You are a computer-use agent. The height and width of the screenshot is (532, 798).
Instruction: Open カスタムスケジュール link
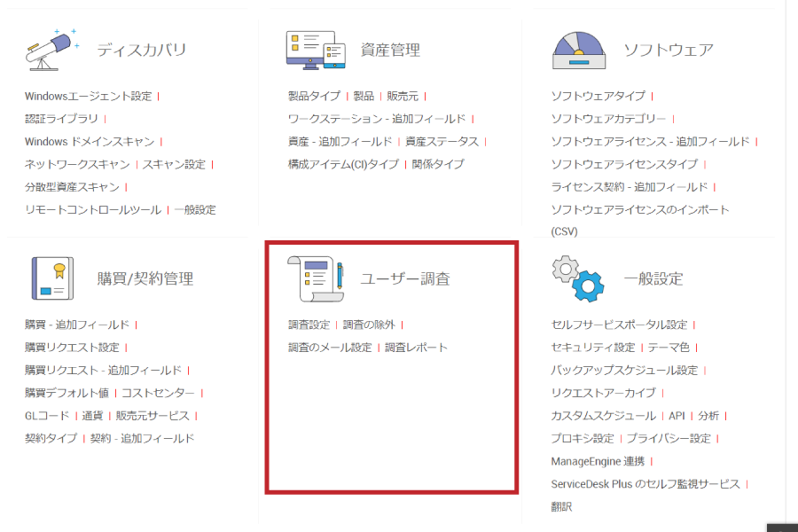click(x=604, y=416)
